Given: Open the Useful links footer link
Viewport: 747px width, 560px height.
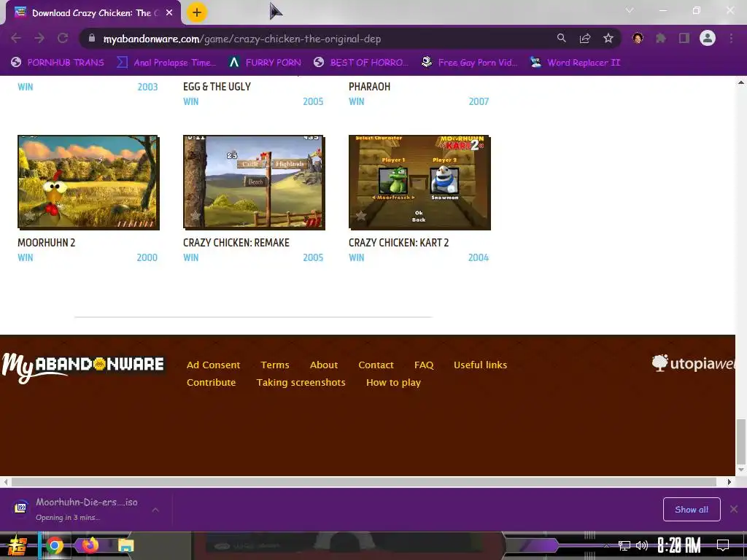Looking at the screenshot, I should pyautogui.click(x=480, y=365).
